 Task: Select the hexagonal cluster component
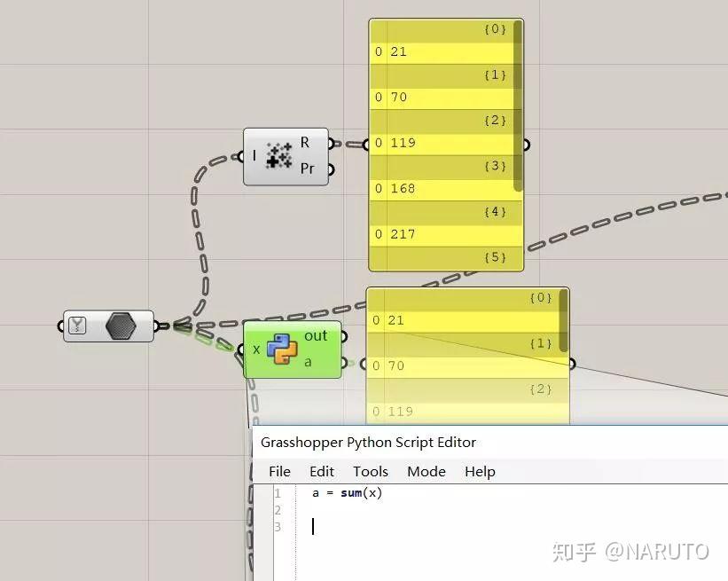point(120,326)
